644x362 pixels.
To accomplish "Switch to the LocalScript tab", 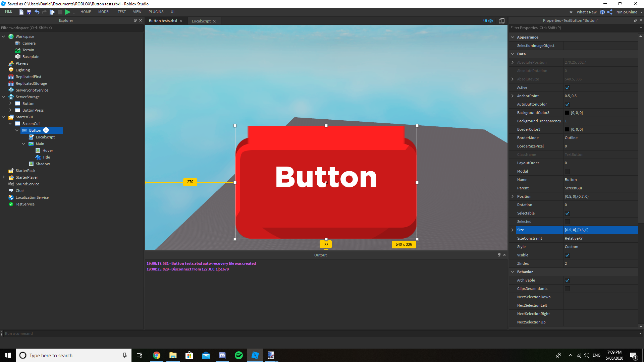I will [x=201, y=21].
